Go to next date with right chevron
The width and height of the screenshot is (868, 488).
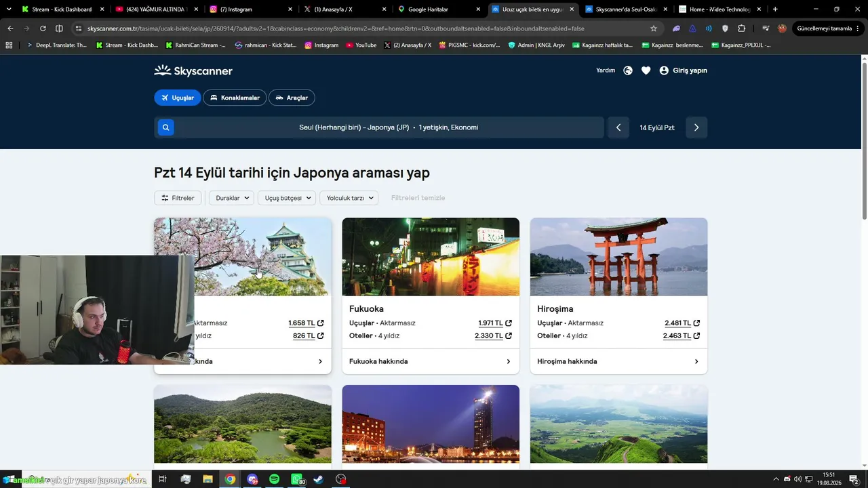(696, 127)
